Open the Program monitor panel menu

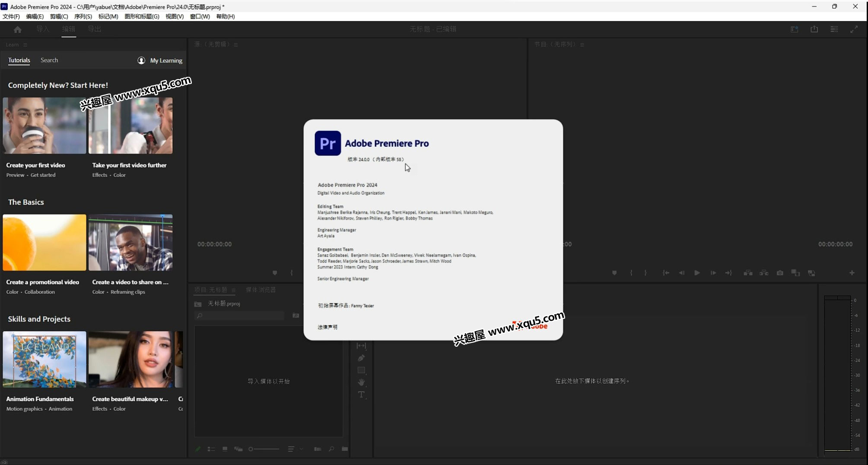582,45
